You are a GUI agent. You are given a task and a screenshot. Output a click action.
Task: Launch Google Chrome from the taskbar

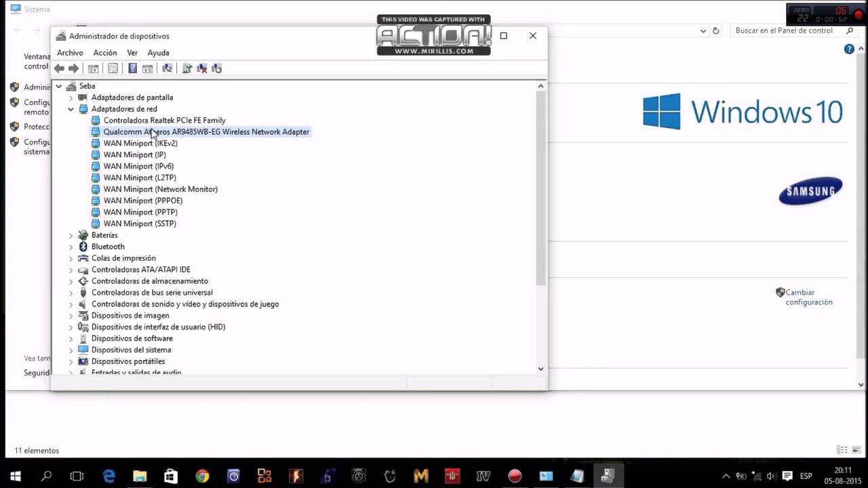(x=202, y=476)
